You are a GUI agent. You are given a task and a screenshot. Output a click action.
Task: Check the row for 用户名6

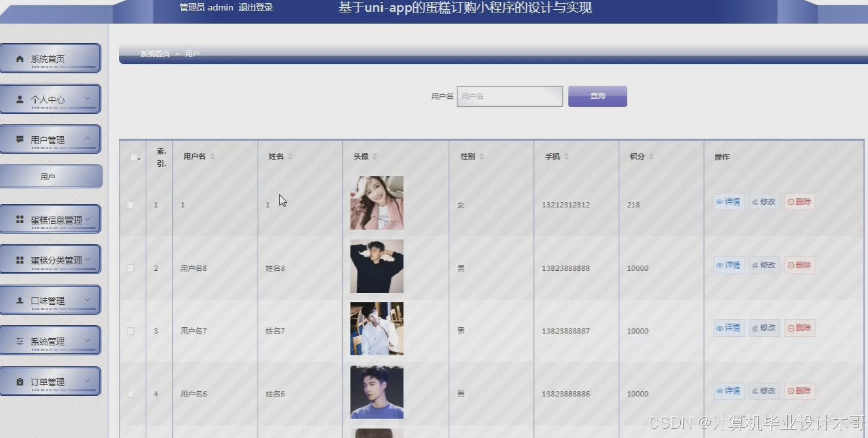[130, 394]
